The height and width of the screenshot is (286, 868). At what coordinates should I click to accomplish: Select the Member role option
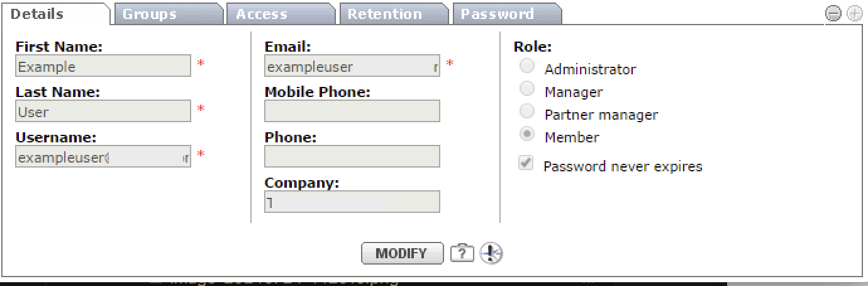coord(528,134)
